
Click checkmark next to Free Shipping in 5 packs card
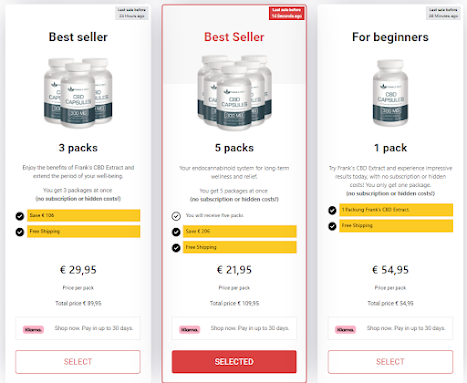(176, 248)
